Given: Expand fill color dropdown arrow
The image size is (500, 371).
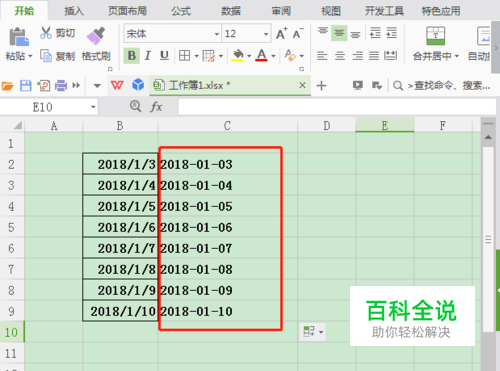Looking at the screenshot, I should [249, 56].
